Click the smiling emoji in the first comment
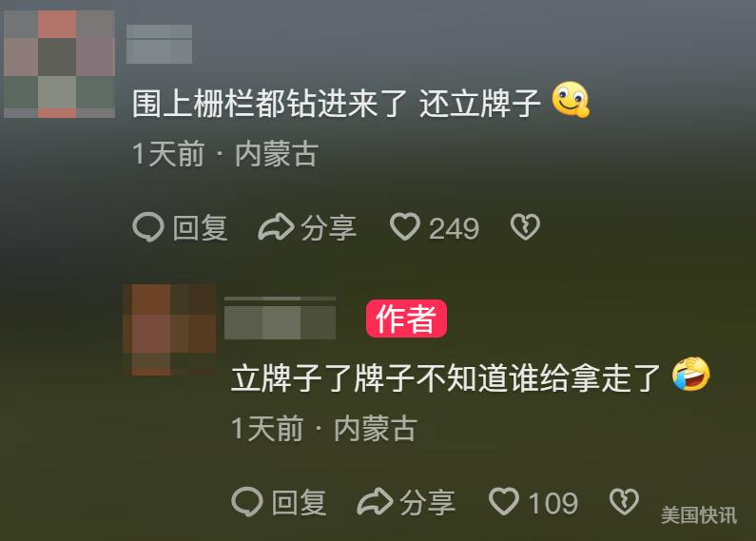Image resolution: width=756 pixels, height=541 pixels. tap(571, 99)
